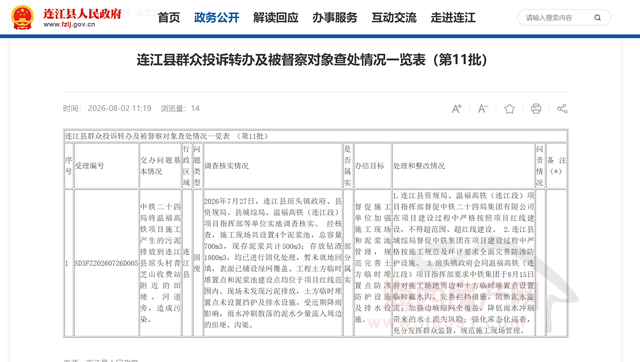Decrease font size with A- icon
This screenshot has width=640, height=362.
tap(483, 109)
